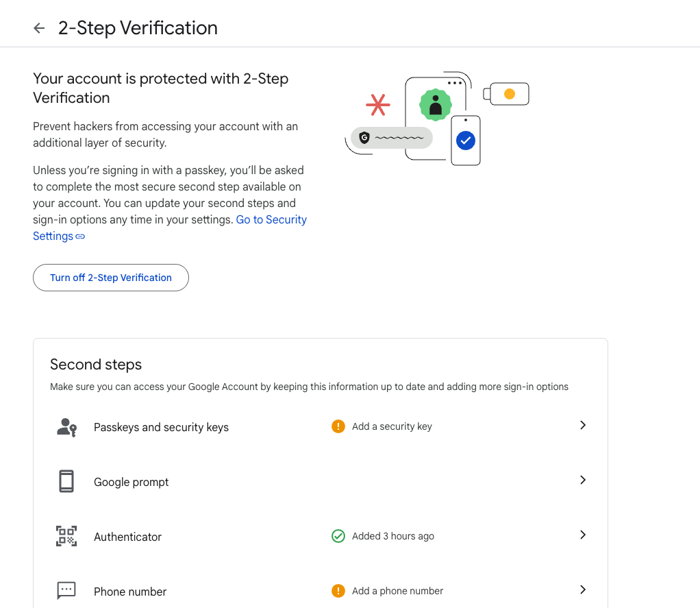Click warning icon beside Add a phone number

pyautogui.click(x=338, y=591)
